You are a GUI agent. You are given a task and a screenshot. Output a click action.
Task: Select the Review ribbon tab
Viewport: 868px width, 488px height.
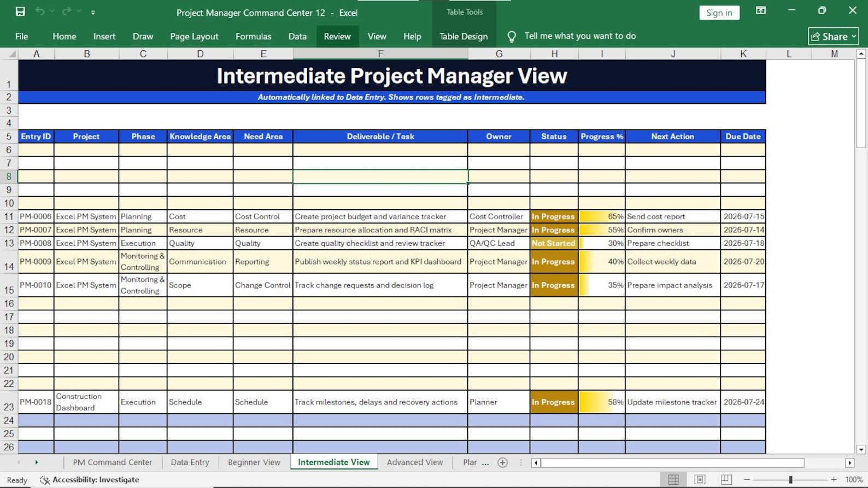point(337,36)
